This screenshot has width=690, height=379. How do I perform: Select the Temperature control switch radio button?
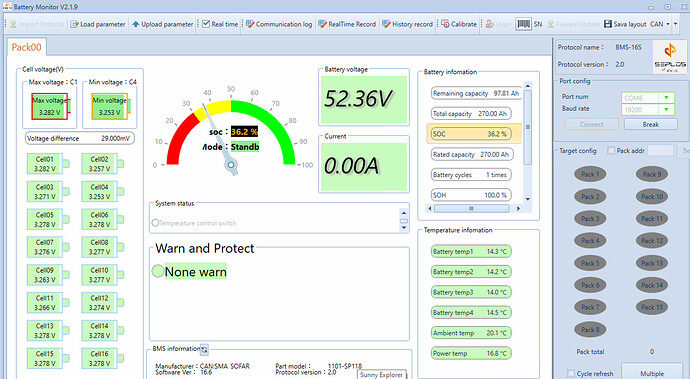pos(155,223)
